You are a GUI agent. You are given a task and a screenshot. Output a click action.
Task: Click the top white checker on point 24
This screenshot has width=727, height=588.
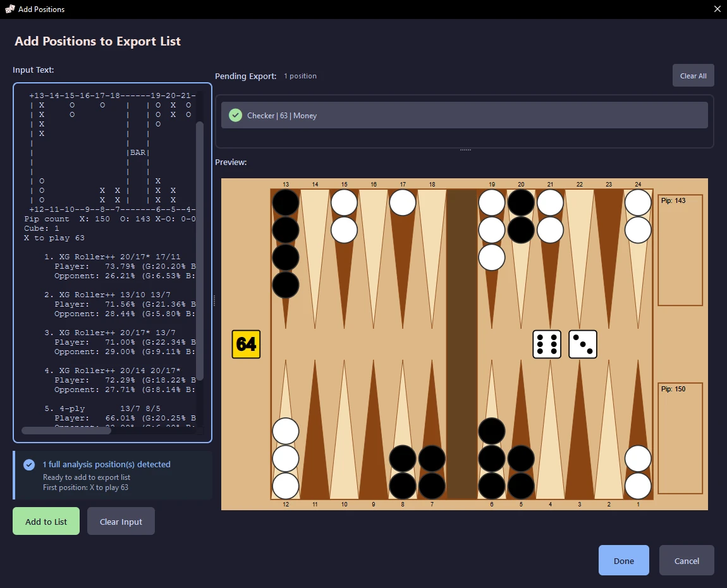(x=638, y=203)
